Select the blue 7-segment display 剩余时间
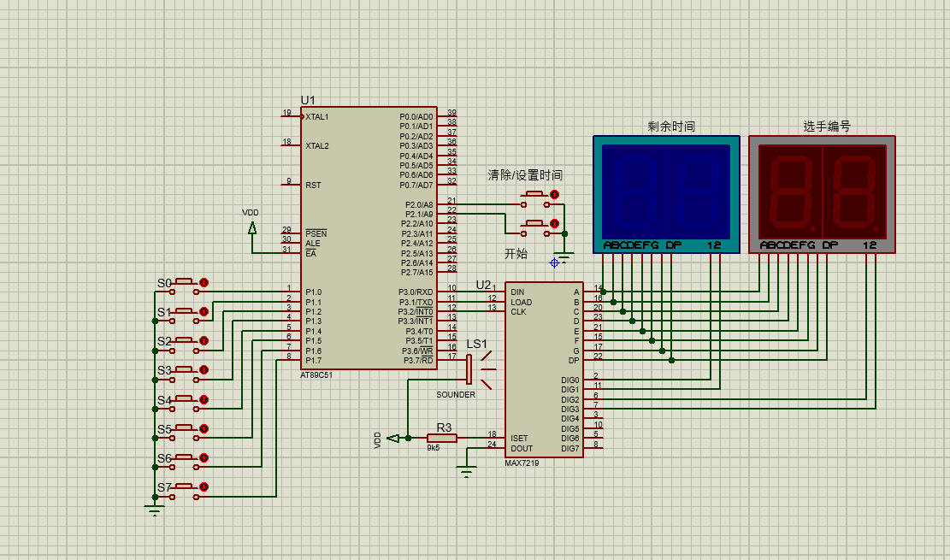 (x=666, y=194)
